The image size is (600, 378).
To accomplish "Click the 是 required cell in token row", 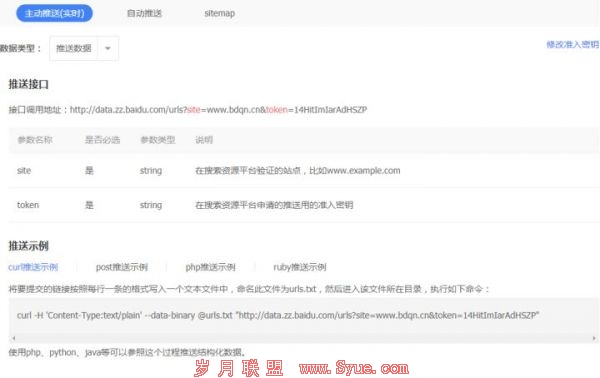I will point(89,205).
